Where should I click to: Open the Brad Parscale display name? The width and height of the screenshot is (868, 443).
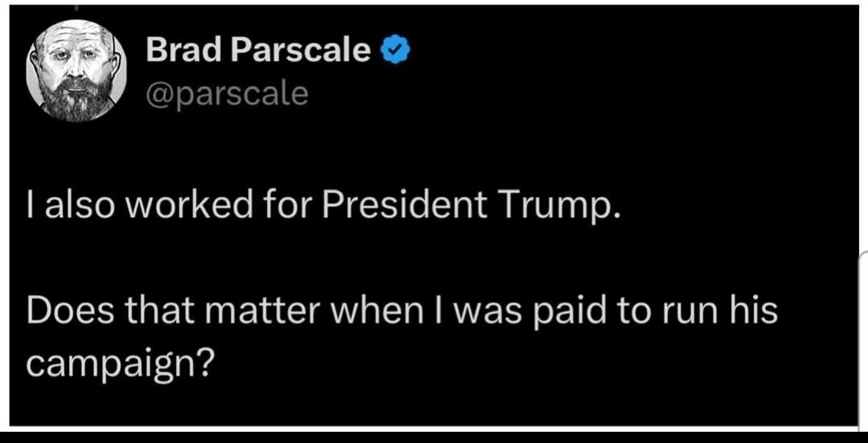(x=258, y=52)
